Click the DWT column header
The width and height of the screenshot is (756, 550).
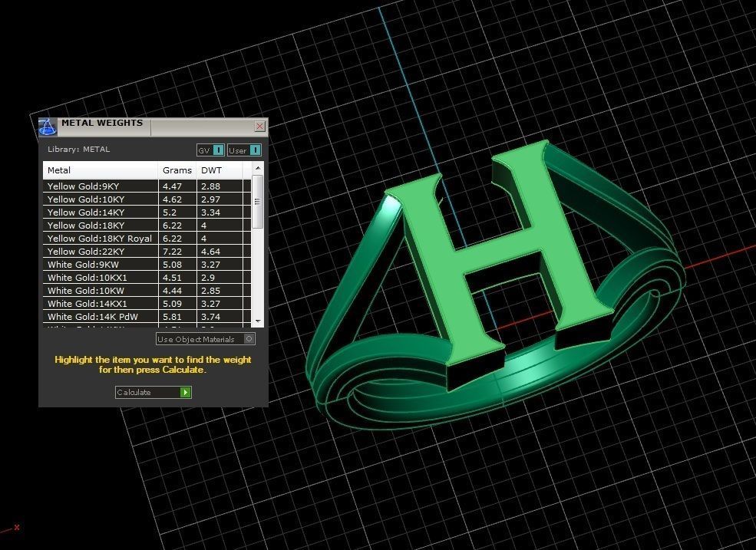coord(211,170)
